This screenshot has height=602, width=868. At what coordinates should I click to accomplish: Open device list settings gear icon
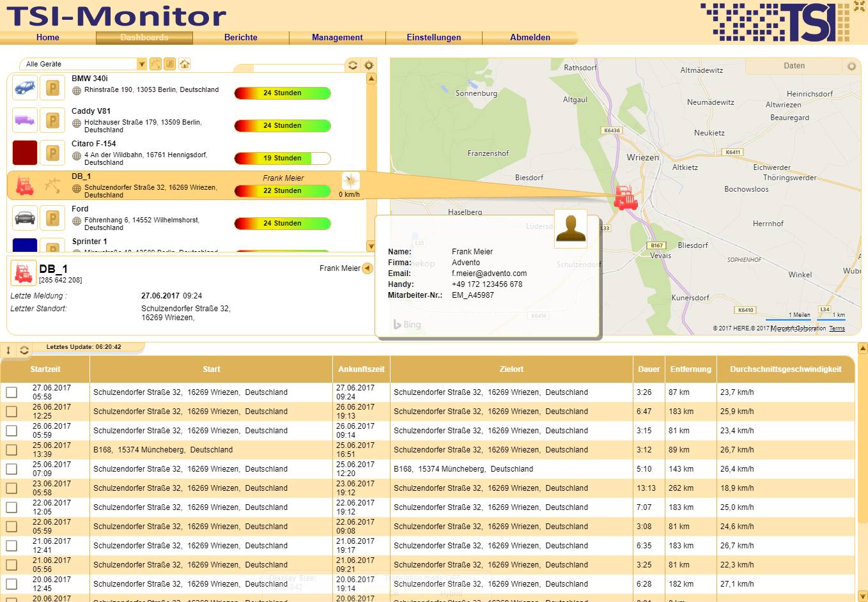click(x=369, y=65)
